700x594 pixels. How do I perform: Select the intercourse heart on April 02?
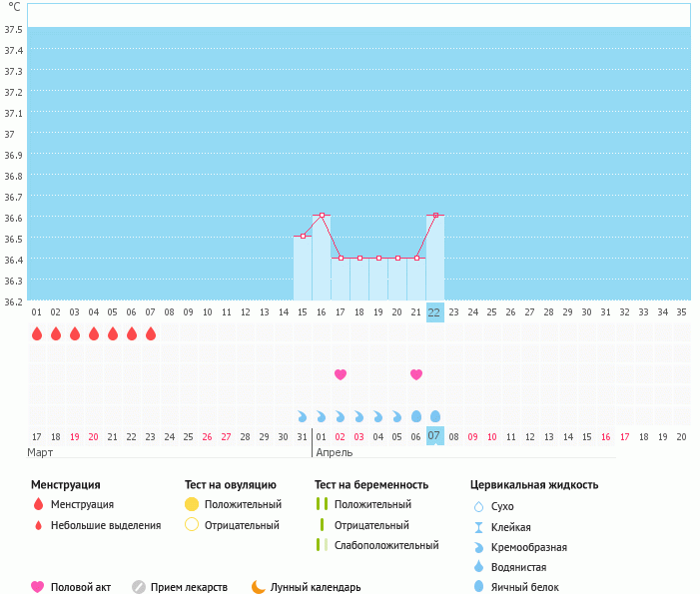tap(341, 375)
